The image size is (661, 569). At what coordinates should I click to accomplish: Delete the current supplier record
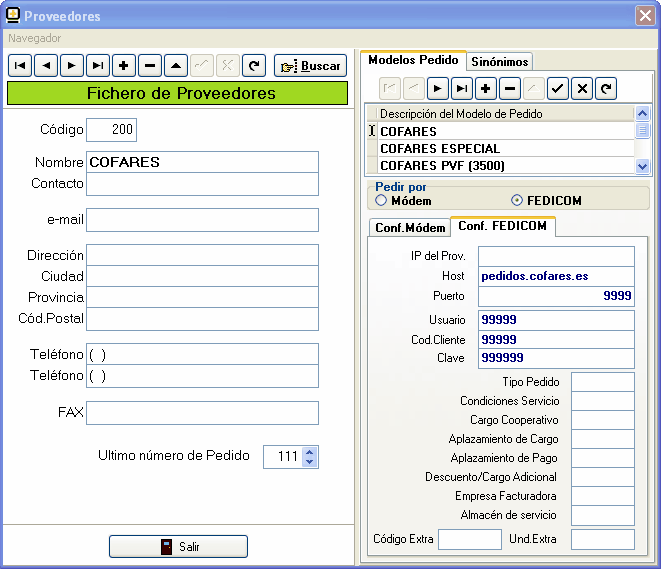pos(150,66)
